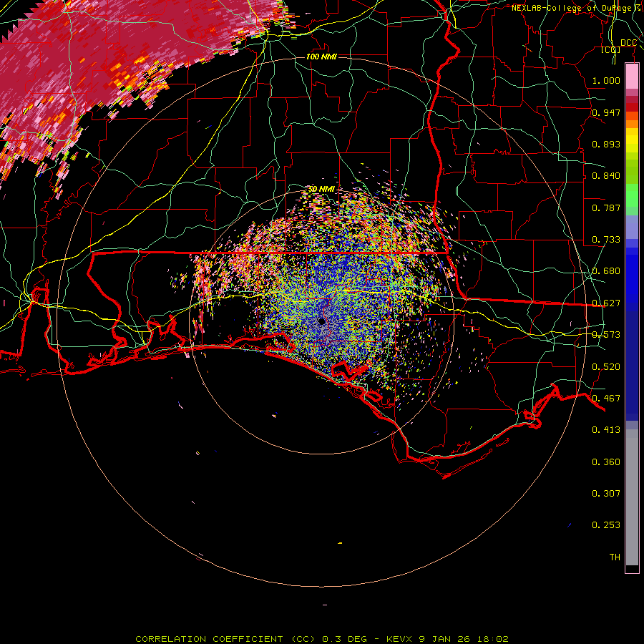This screenshot has height=644, width=644.
Task: Click the 100 NMI range ring label
Action: [321, 57]
